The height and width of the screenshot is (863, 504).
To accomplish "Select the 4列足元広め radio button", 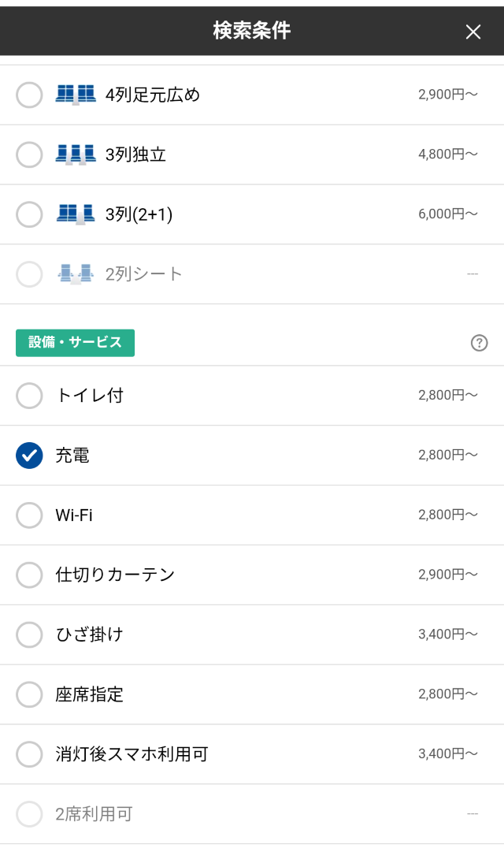I will [x=29, y=93].
